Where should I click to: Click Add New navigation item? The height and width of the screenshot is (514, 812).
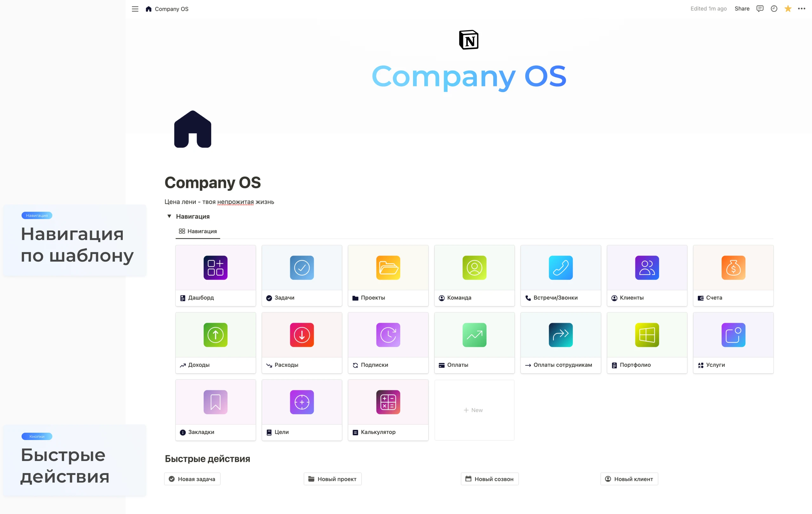pos(473,410)
